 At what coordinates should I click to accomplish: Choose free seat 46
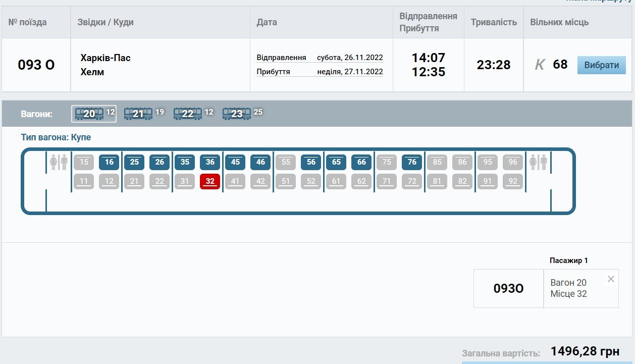(260, 162)
